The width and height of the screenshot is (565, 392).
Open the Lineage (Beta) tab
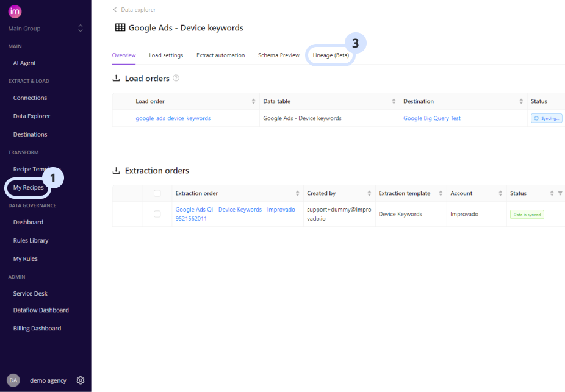click(330, 55)
